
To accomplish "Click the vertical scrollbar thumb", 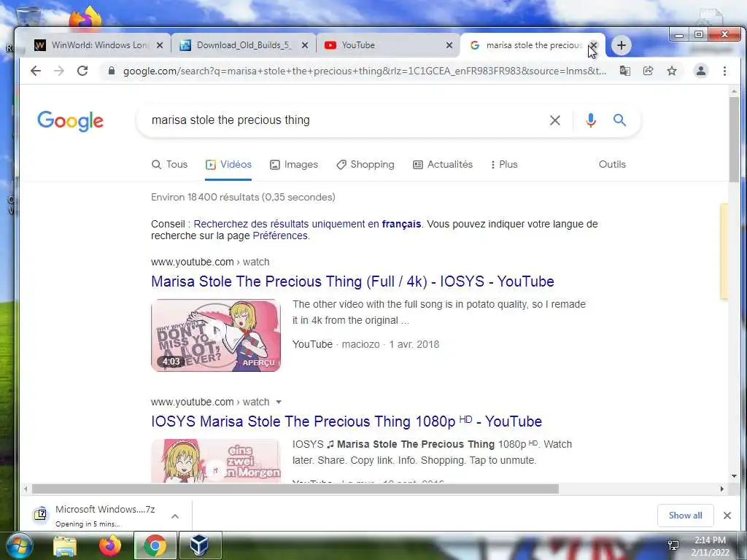I will [x=734, y=139].
